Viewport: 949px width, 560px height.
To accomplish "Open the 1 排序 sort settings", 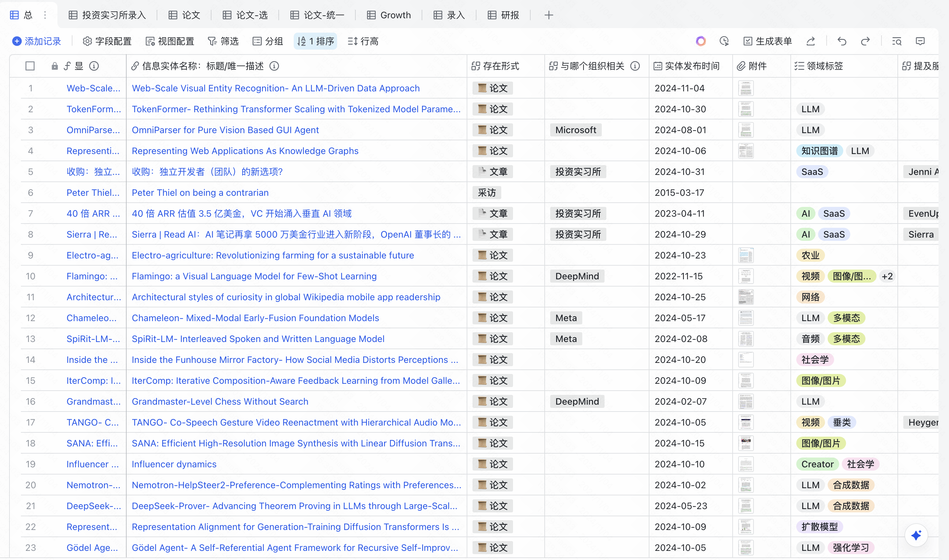I will (316, 41).
